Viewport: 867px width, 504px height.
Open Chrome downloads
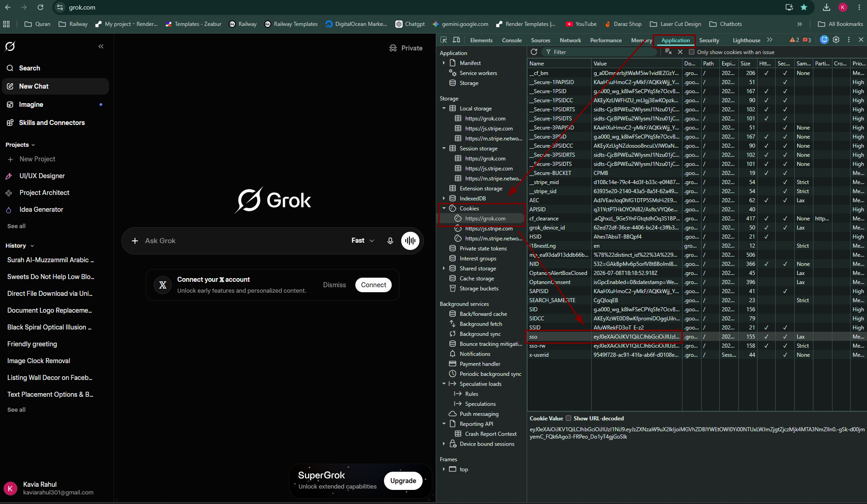coord(827,7)
